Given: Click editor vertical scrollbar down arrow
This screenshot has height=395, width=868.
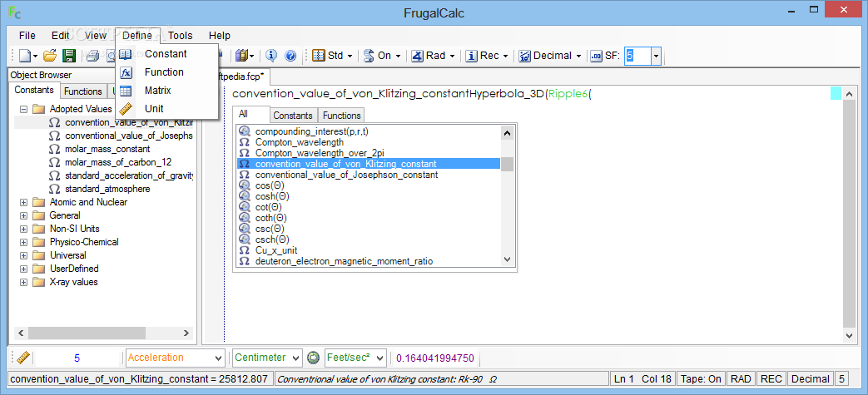Looking at the screenshot, I should (849, 335).
